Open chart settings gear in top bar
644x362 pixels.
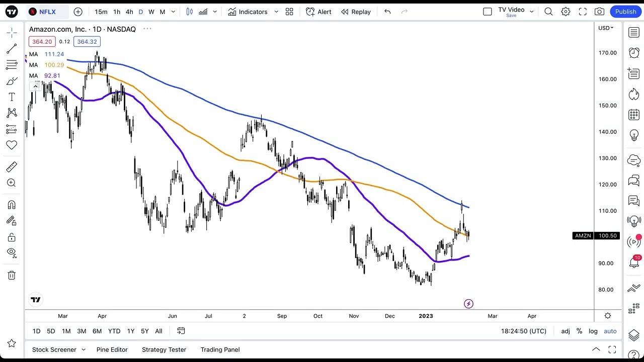pyautogui.click(x=566, y=12)
